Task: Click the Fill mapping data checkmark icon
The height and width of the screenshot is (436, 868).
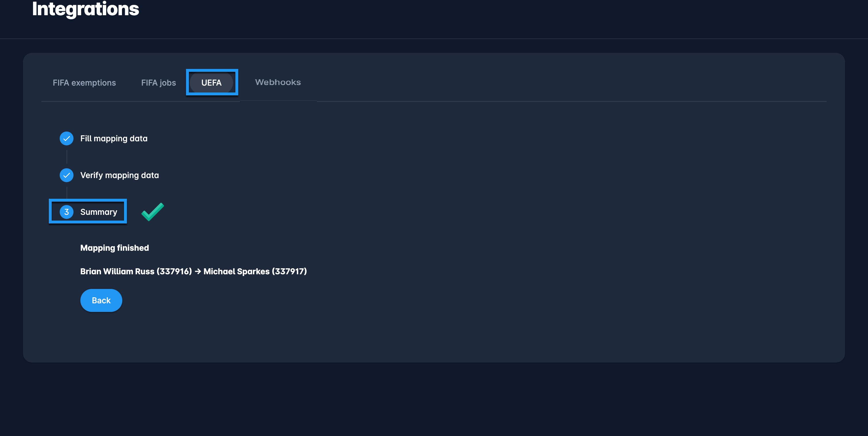Action: 66,139
